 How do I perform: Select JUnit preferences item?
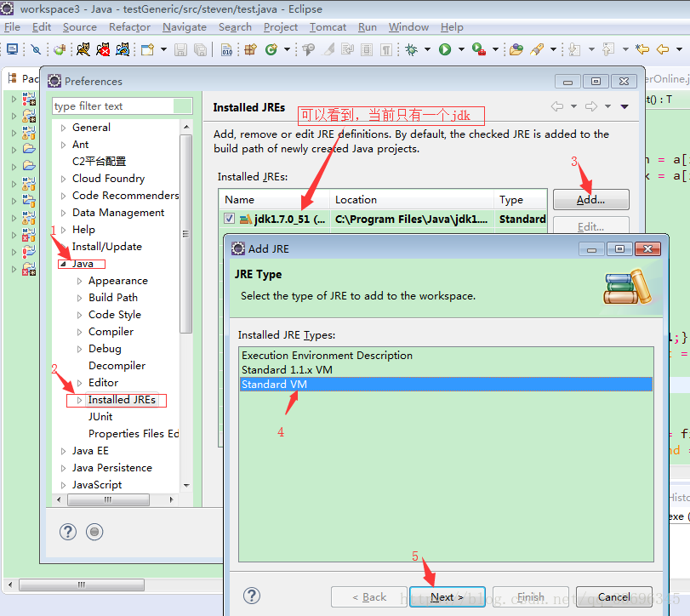click(100, 417)
